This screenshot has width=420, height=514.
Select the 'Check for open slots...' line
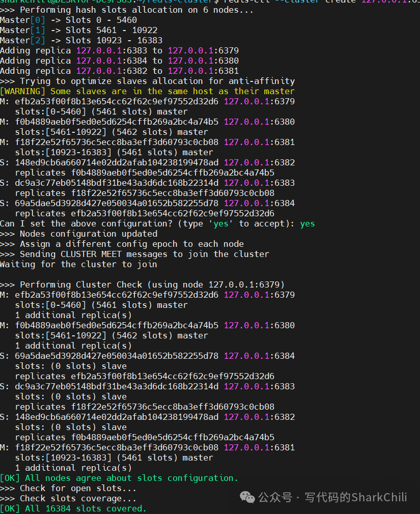coord(68,488)
